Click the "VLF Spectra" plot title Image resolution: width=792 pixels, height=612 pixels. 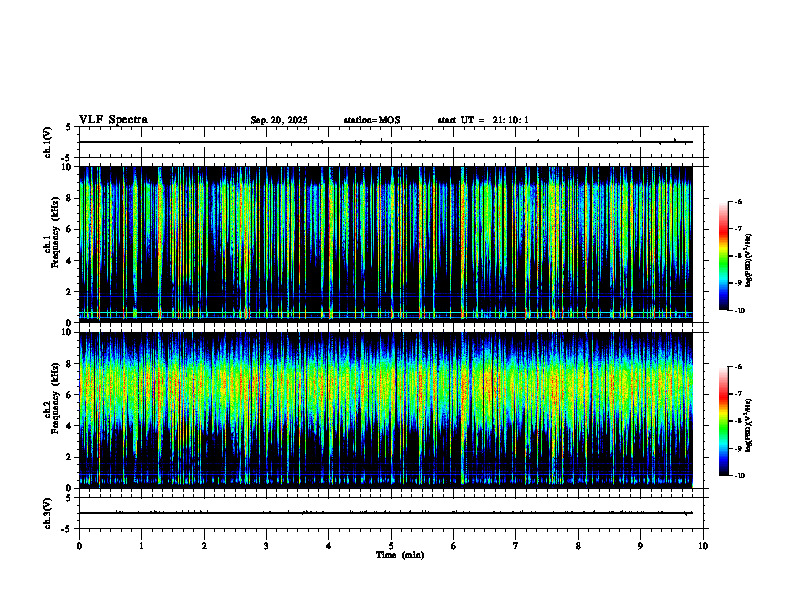(x=113, y=120)
